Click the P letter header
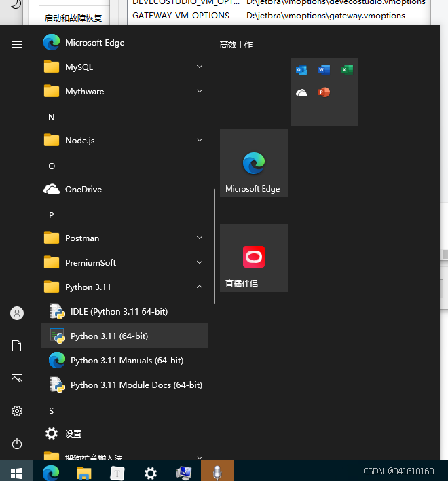 (x=52, y=215)
